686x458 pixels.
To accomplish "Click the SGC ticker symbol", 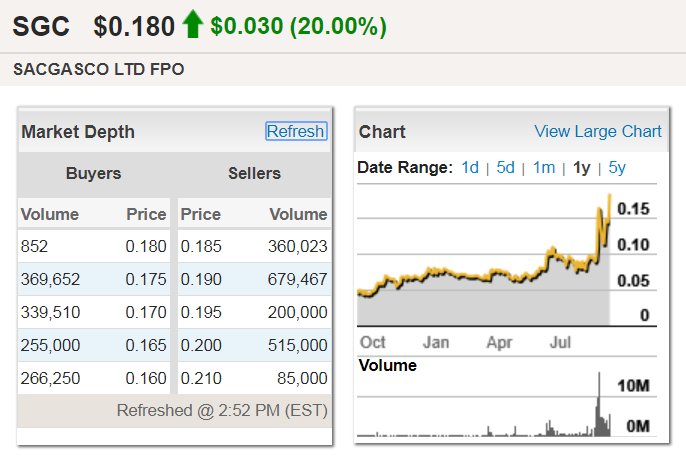I will tap(41, 26).
